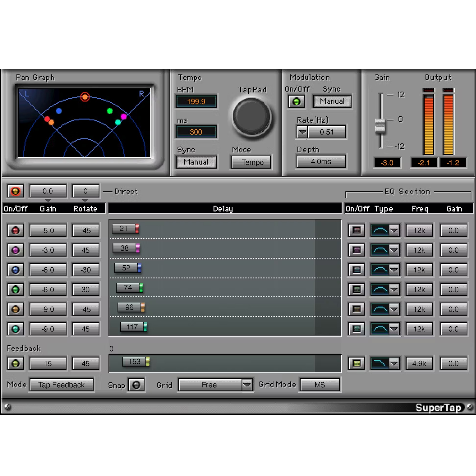Screen dimensions: 476x476
Task: Open the Rate(Hz) dropdown in Modulation section
Action: [x=302, y=132]
